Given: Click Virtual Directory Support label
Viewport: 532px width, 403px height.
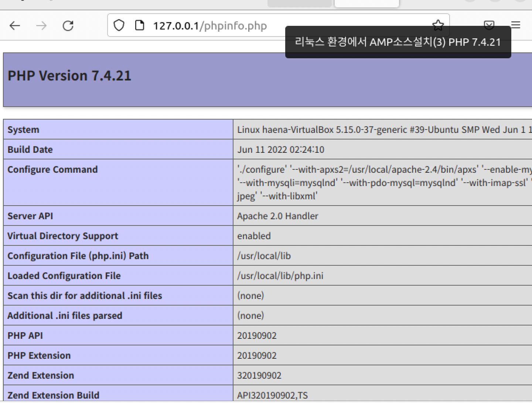Looking at the screenshot, I should tap(63, 236).
